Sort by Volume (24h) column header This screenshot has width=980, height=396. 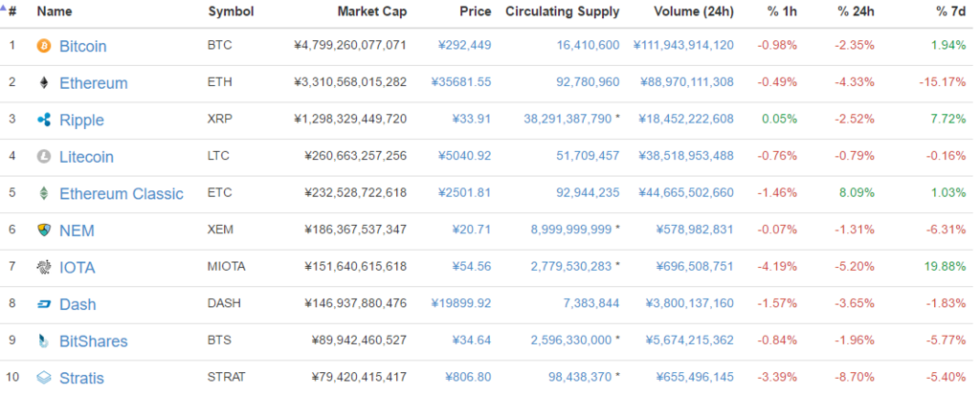[694, 11]
